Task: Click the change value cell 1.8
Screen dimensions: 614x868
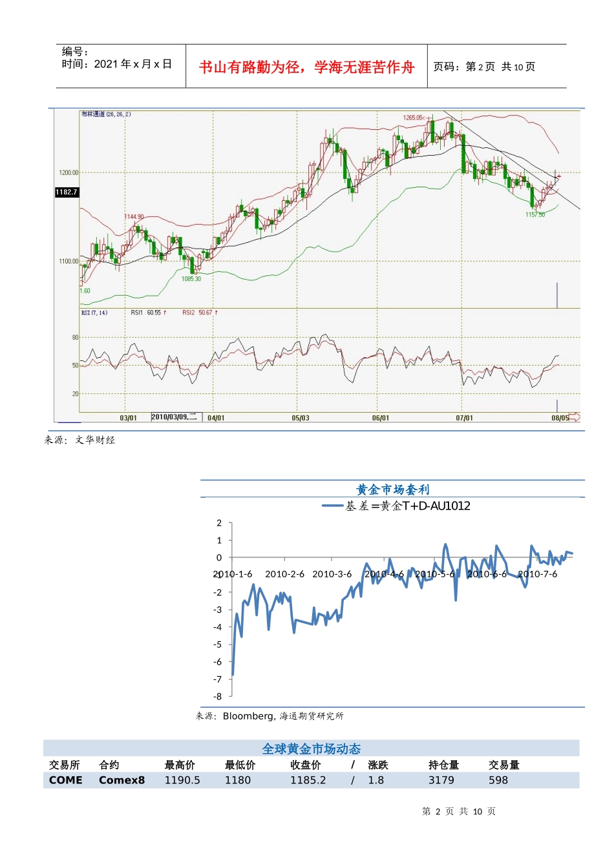Action: (376, 780)
